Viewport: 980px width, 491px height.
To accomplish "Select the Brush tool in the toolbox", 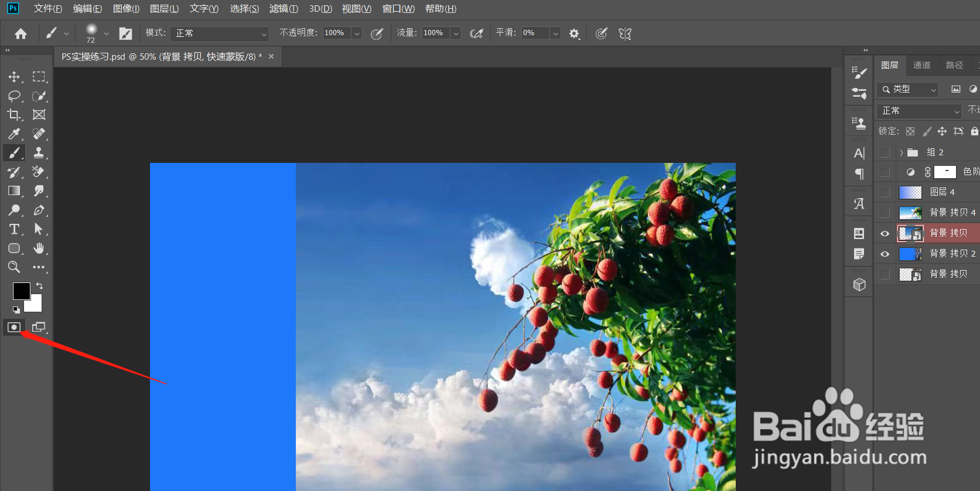I will 14,153.
